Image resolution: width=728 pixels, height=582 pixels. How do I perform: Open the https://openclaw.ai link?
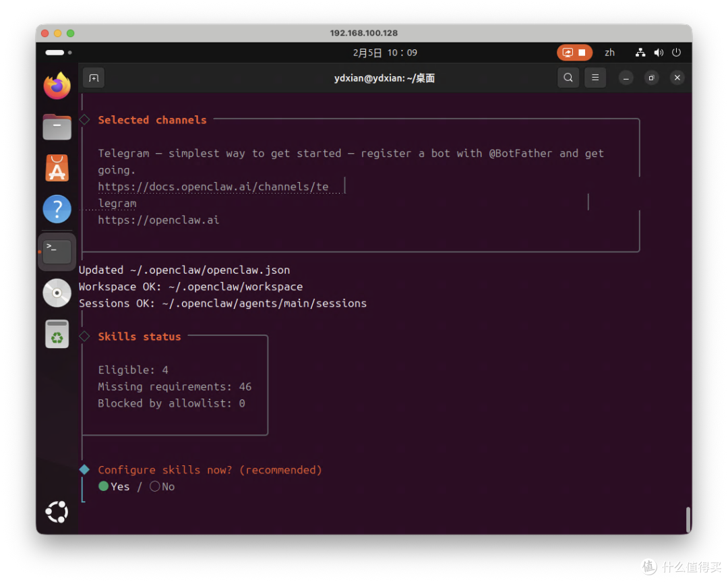[158, 220]
